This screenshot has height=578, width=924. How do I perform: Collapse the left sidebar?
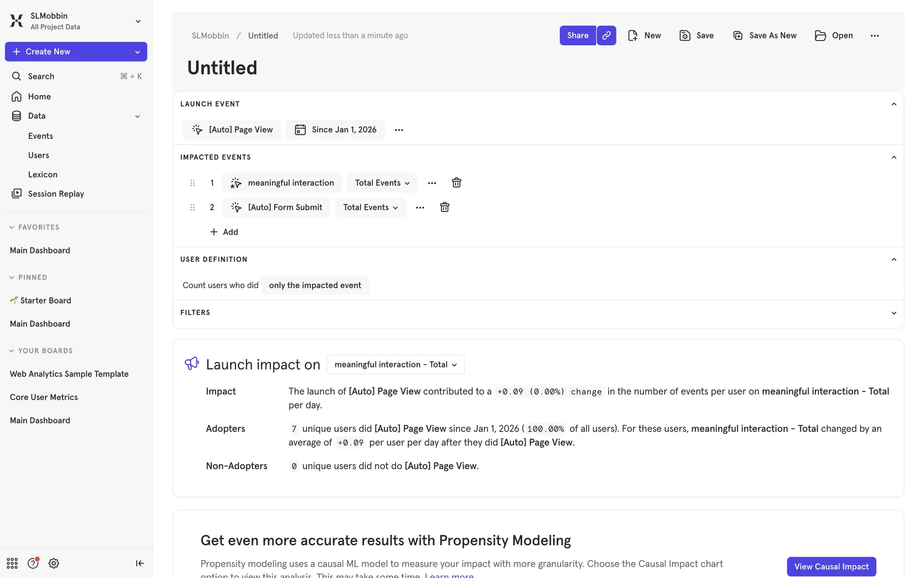point(140,563)
